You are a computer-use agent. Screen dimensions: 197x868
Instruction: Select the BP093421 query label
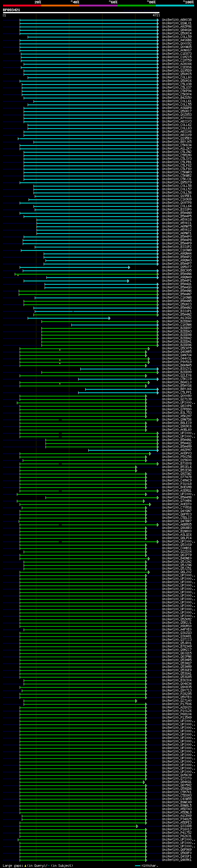(11, 10)
